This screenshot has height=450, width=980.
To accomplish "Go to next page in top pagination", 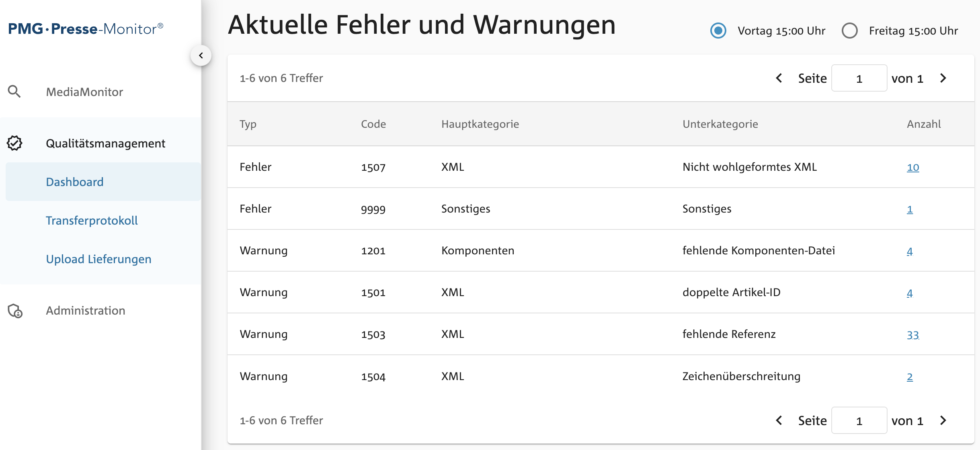I will [x=943, y=78].
